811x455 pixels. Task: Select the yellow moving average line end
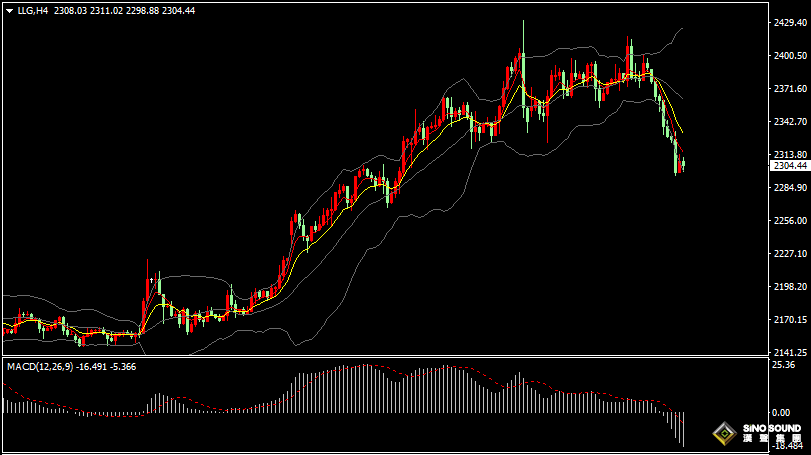(681, 131)
